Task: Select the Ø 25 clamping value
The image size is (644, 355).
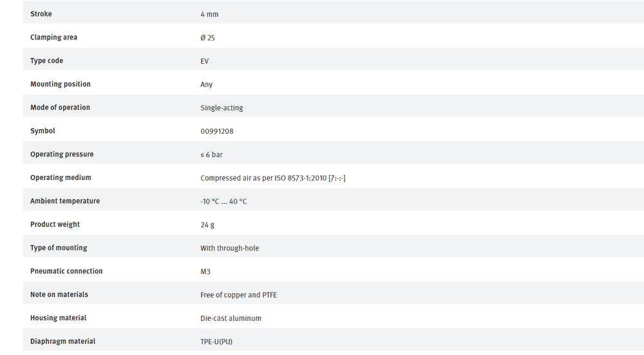Action: point(207,38)
